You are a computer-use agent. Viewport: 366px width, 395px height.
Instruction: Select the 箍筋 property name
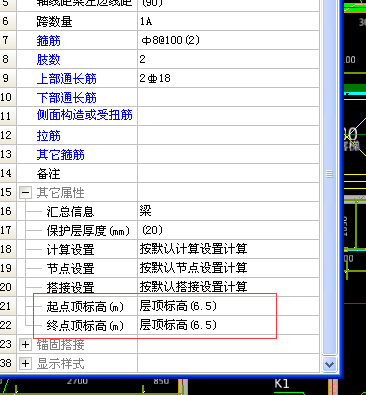(49, 41)
